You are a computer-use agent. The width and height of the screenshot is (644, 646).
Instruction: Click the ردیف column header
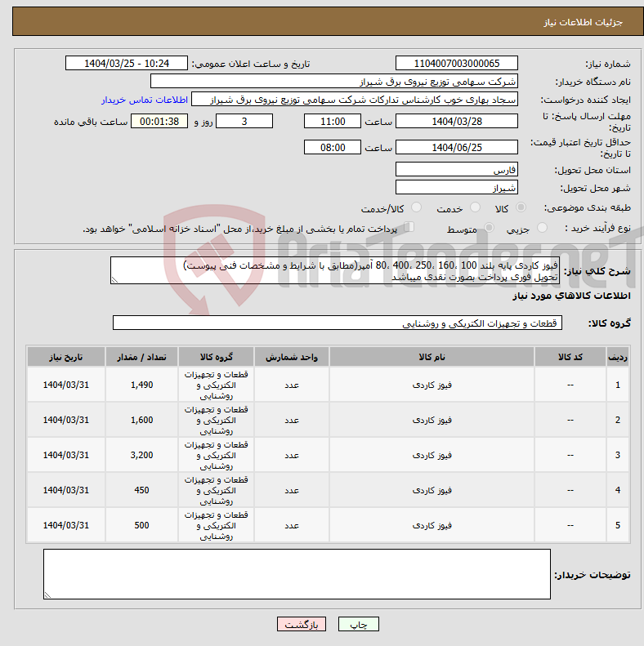tap(618, 357)
